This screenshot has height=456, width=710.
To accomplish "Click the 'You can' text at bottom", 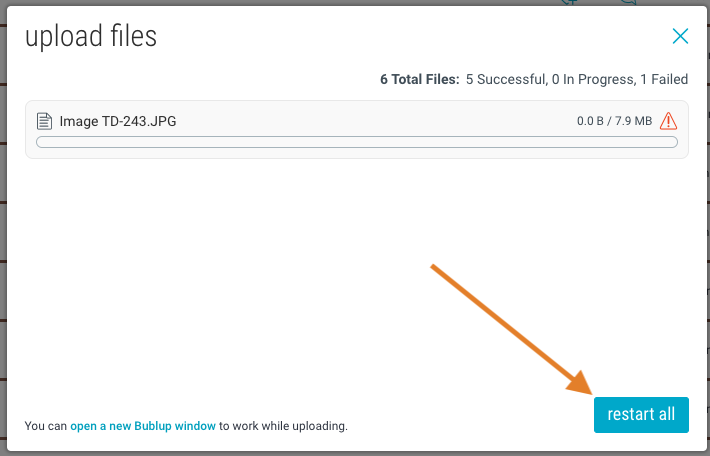I will click(46, 426).
